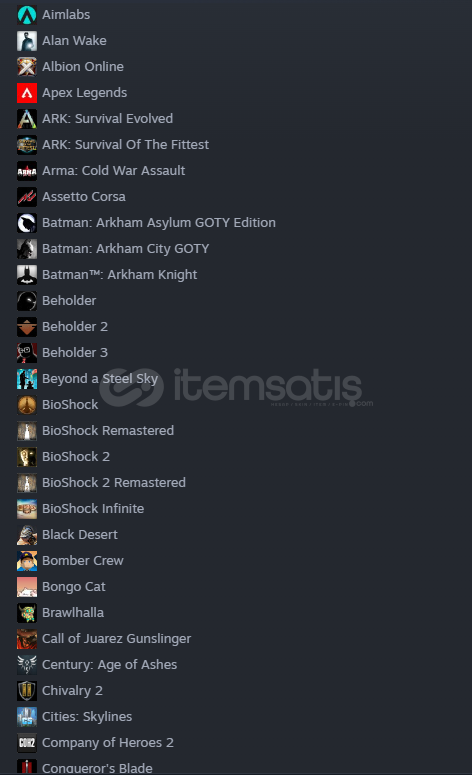Open Batman: Arkham Asylum GOTY Edition
This screenshot has height=775, width=472.
pos(159,223)
